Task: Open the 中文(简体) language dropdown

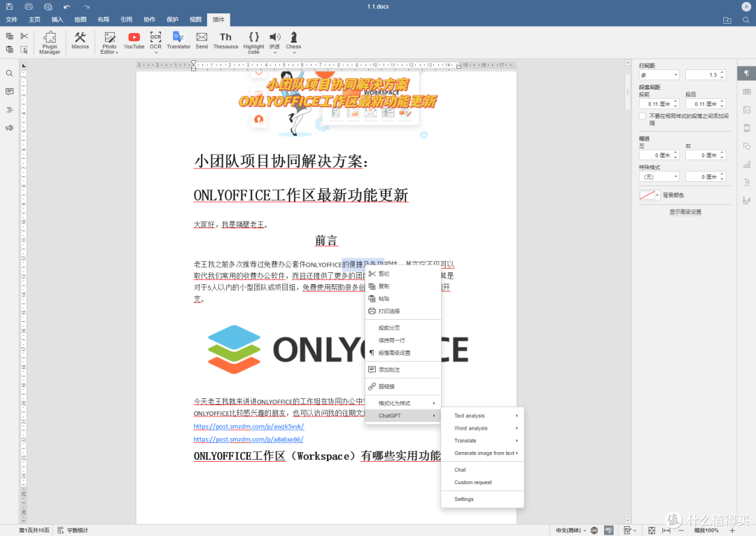Action: point(571,530)
